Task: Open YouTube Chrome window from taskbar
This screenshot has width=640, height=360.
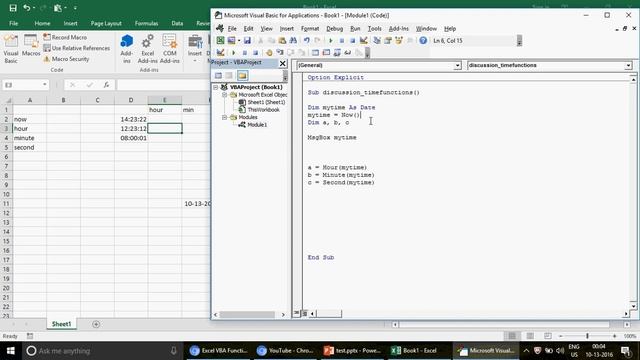Action: [286, 351]
